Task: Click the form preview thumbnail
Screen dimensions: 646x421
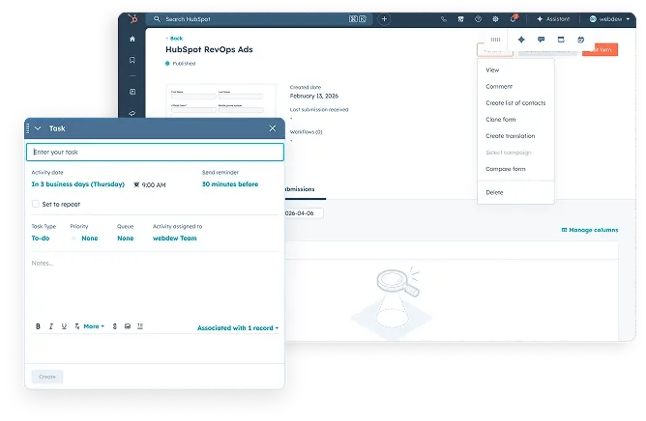Action: [x=220, y=101]
